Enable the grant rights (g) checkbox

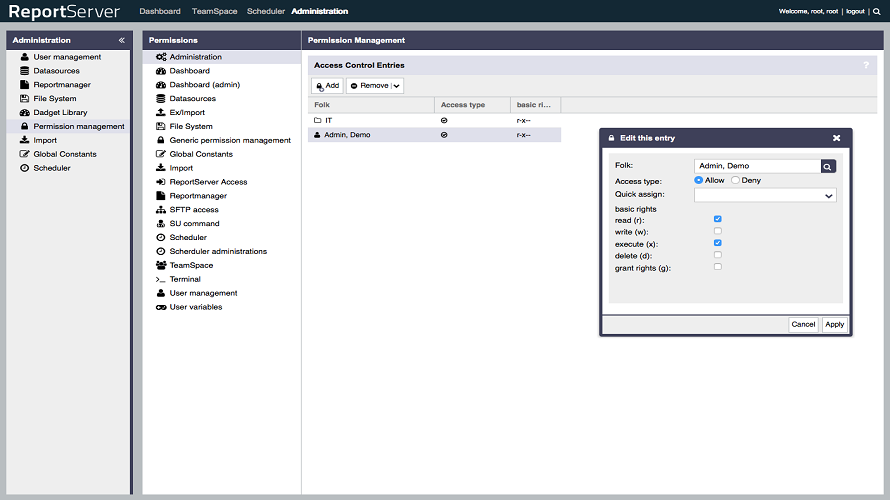point(718,267)
